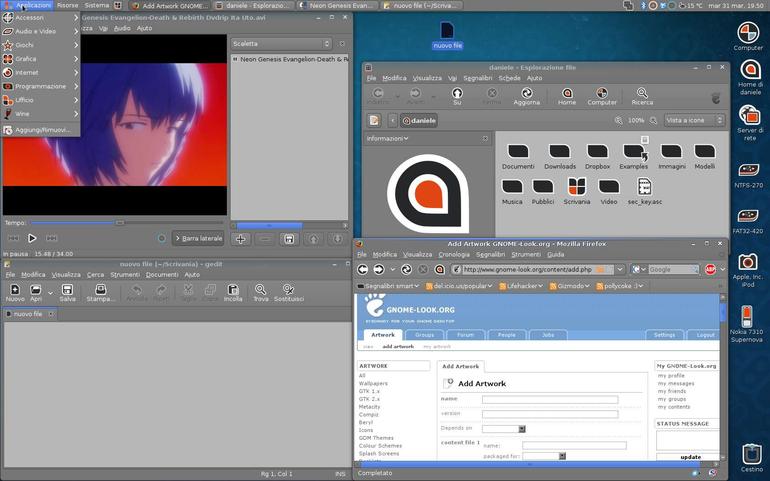Viewport: 770px width, 481px height.
Task: Click Firefox back arrow button
Action: point(362,269)
